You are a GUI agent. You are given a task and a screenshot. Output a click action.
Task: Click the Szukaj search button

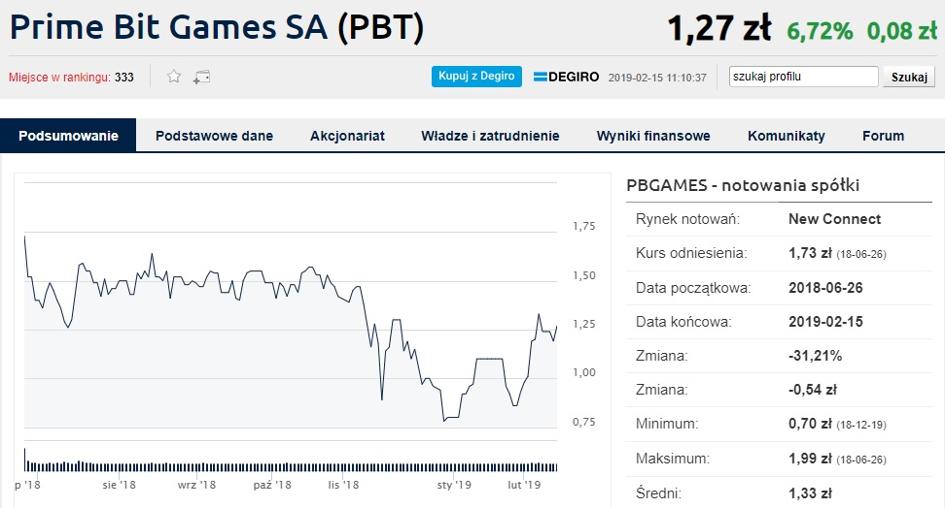point(909,77)
